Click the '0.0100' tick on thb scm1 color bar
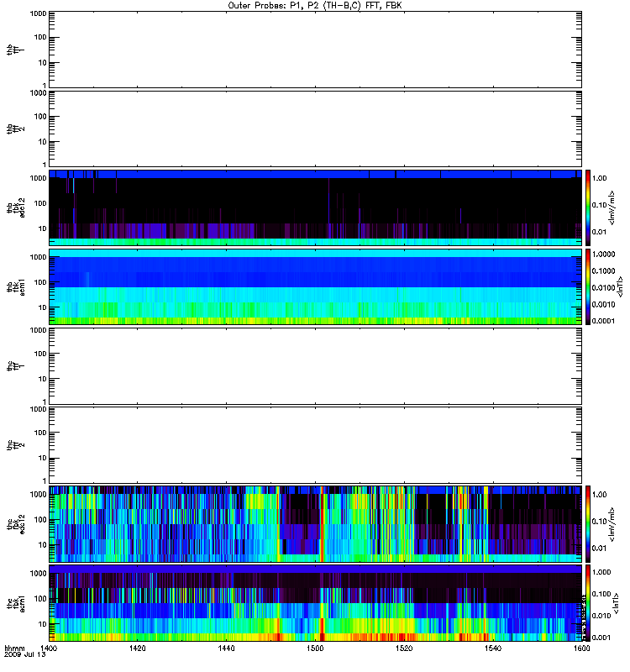Screen dimensions: 630x672 point(603,287)
